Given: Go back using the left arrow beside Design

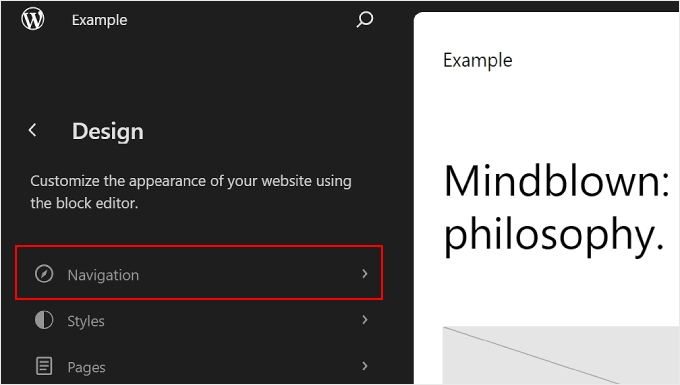Looking at the screenshot, I should pos(33,130).
